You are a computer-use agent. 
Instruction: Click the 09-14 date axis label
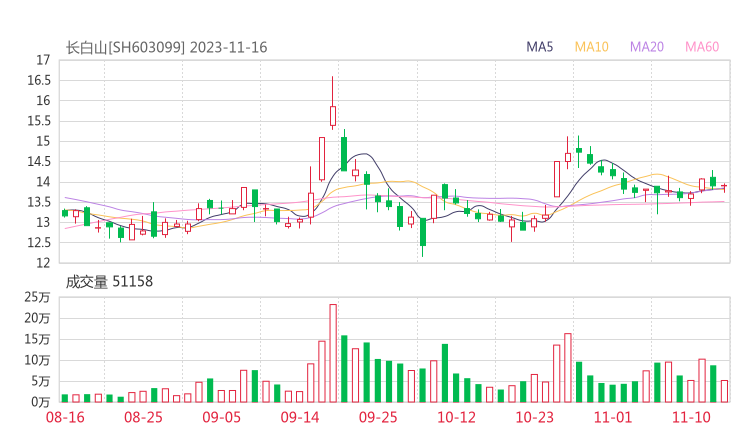coord(300,417)
